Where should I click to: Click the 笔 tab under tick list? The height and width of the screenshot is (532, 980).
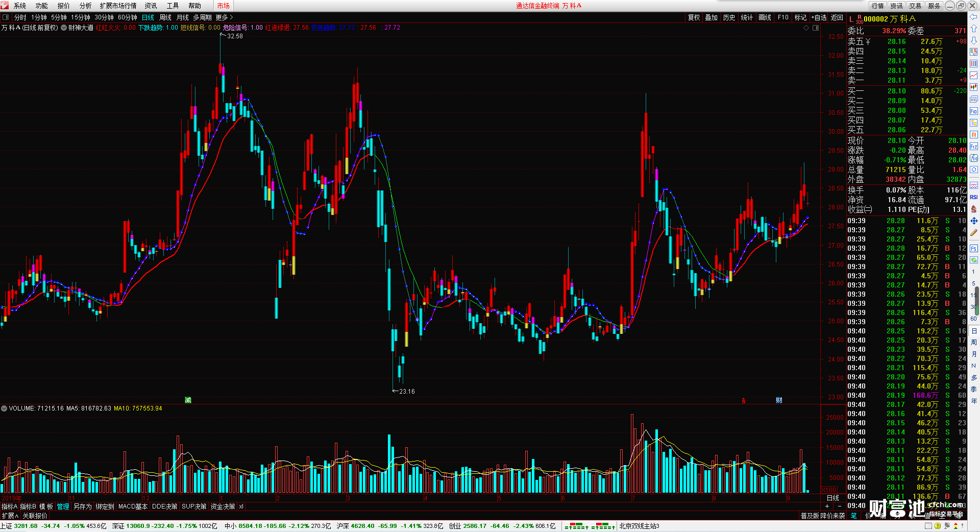click(x=853, y=516)
